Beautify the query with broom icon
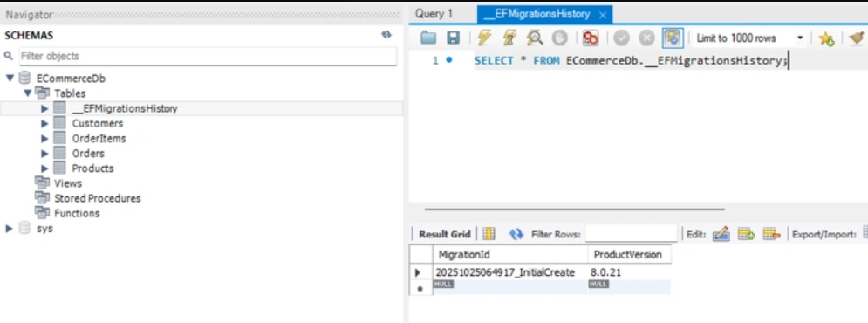 [857, 38]
